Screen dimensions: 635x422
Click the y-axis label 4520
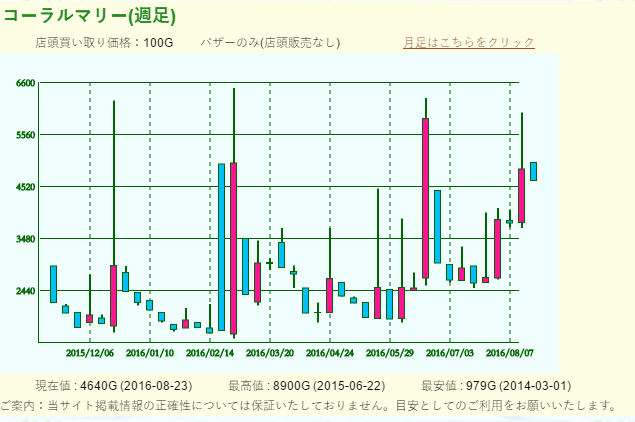point(26,187)
